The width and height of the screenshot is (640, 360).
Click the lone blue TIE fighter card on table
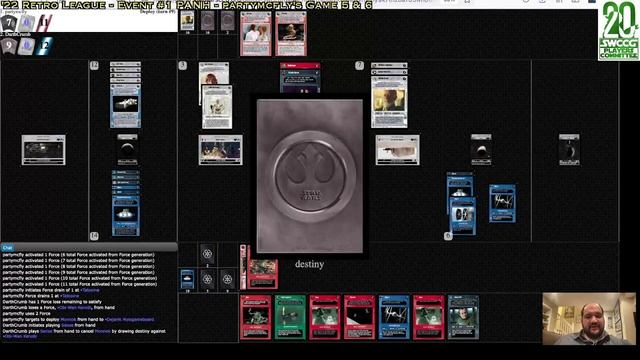click(502, 203)
